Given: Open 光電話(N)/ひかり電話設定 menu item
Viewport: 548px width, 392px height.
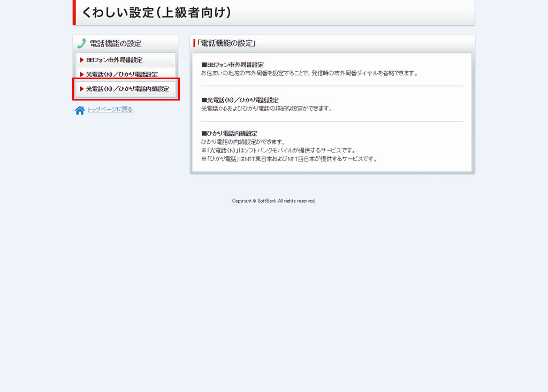Looking at the screenshot, I should click(x=125, y=74).
